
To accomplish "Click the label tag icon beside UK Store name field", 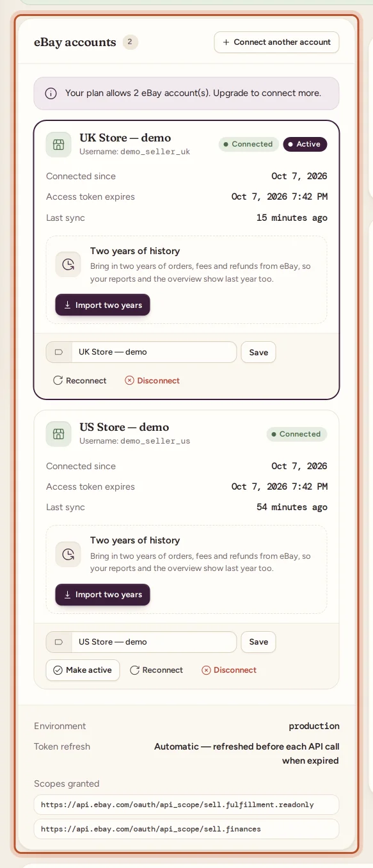I will (59, 352).
